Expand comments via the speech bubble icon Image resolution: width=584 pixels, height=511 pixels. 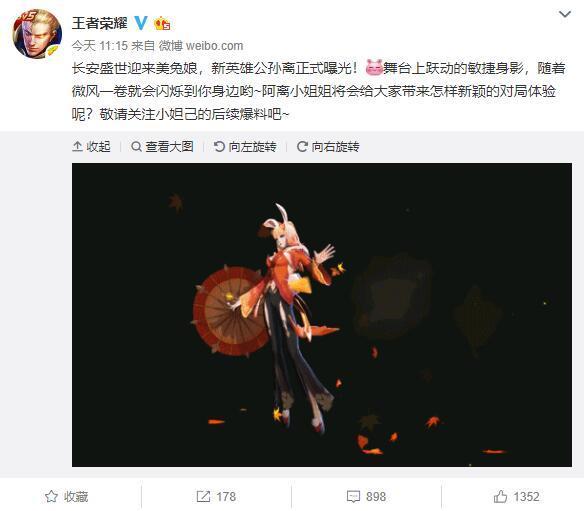[353, 496]
